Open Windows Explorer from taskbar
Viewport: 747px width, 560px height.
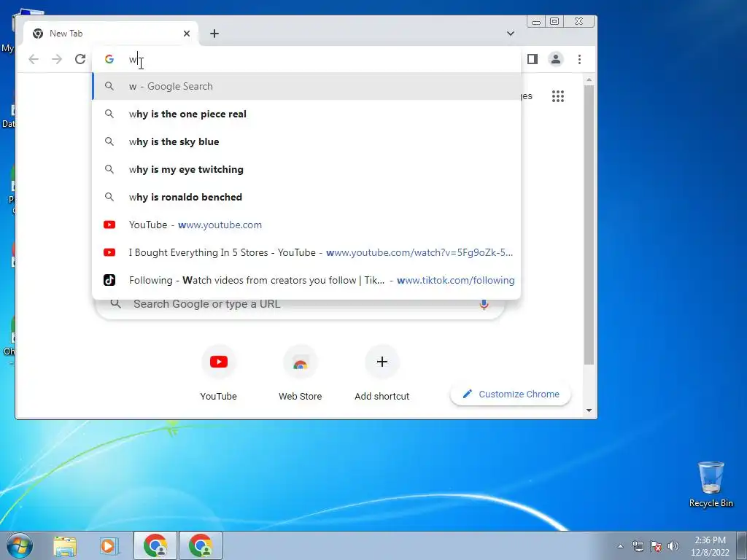(x=65, y=545)
